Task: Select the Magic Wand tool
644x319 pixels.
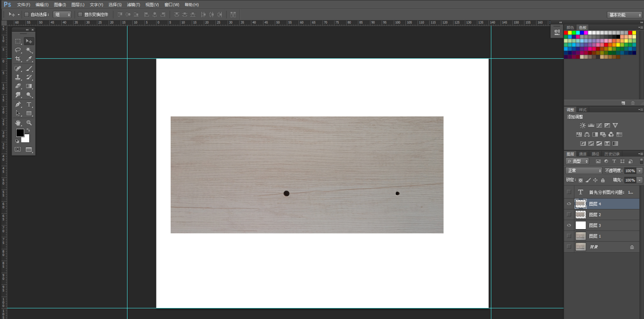Action: pos(29,50)
